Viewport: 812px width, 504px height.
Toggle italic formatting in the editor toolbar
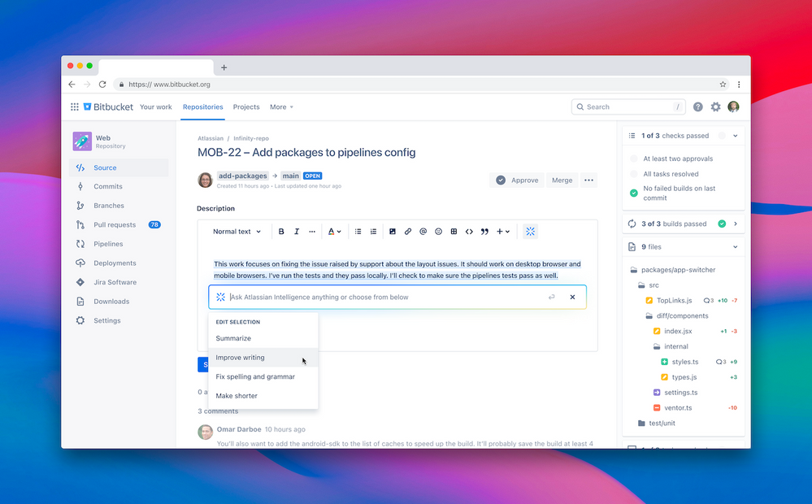pos(296,231)
